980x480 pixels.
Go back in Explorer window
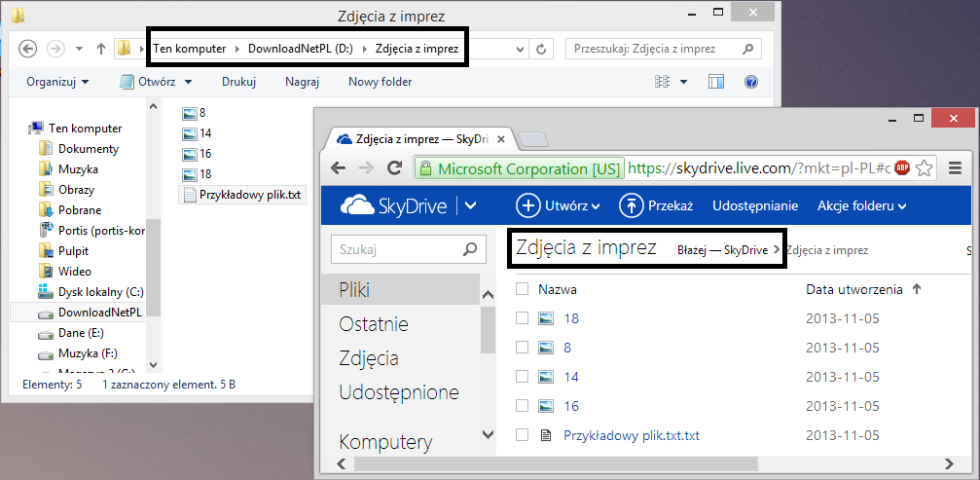(27, 49)
